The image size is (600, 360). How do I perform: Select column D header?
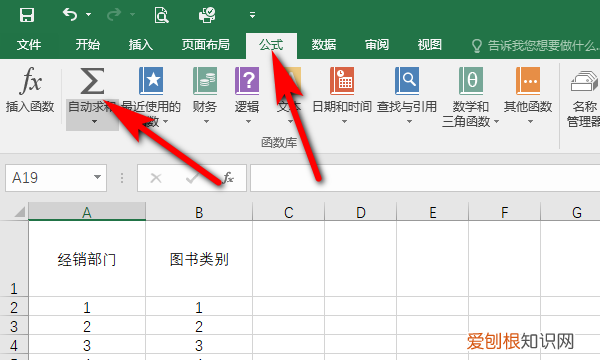(x=360, y=212)
